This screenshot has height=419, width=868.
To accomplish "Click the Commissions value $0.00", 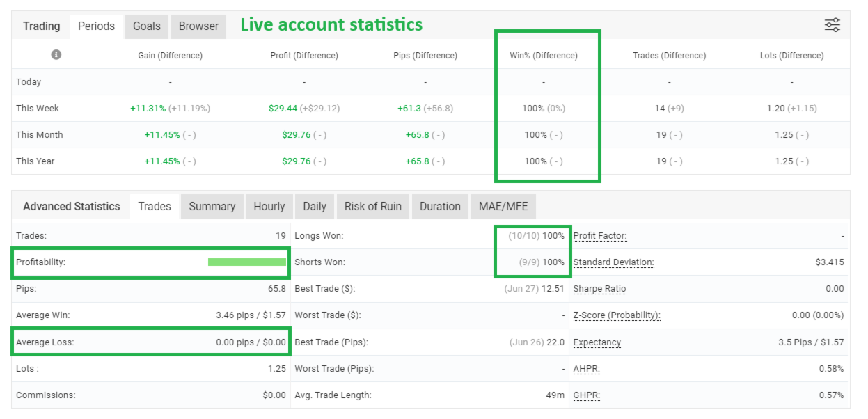I will pyautogui.click(x=274, y=395).
